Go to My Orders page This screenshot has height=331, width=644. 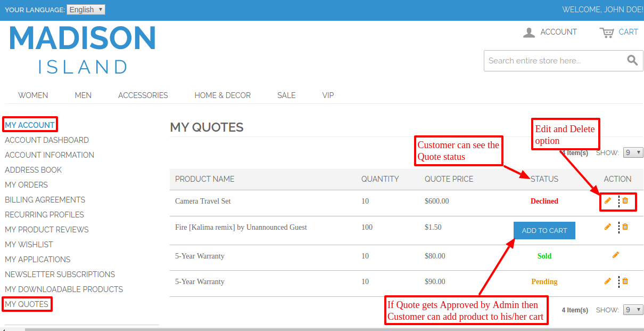pyautogui.click(x=26, y=185)
